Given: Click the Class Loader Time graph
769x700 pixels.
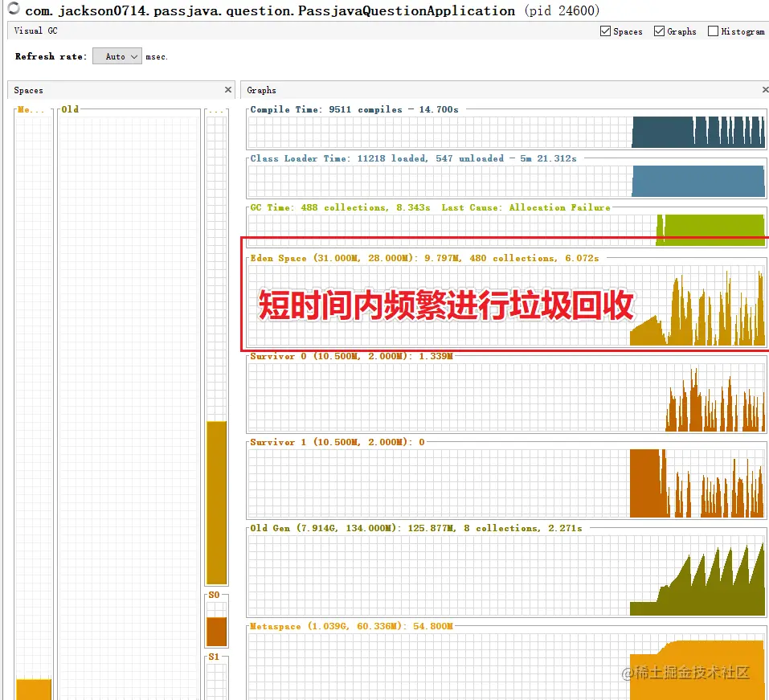Looking at the screenshot, I should 506,181.
